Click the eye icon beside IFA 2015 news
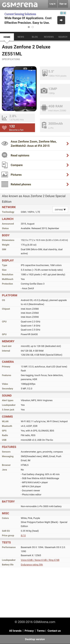 click(x=5, y=144)
